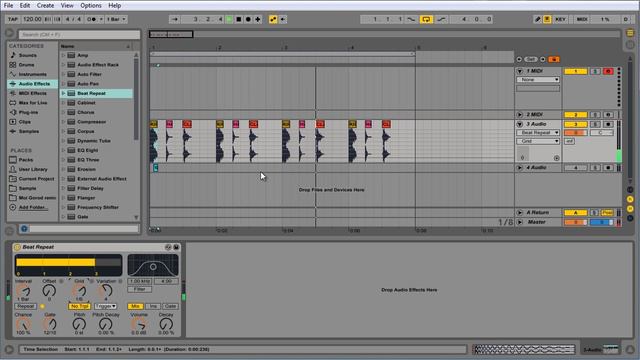Screen dimensions: 640x360
Task: Toggle the Punch-In switch
Action: pyautogui.click(x=411, y=19)
